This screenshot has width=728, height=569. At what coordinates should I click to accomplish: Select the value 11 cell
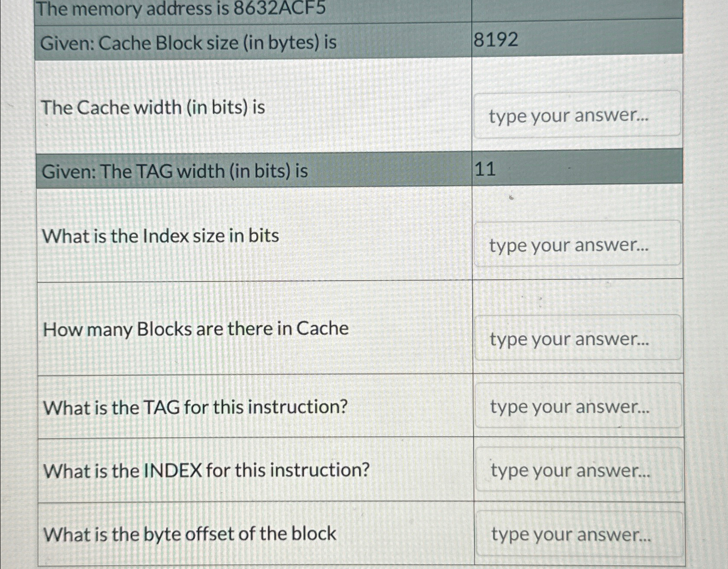click(x=487, y=170)
